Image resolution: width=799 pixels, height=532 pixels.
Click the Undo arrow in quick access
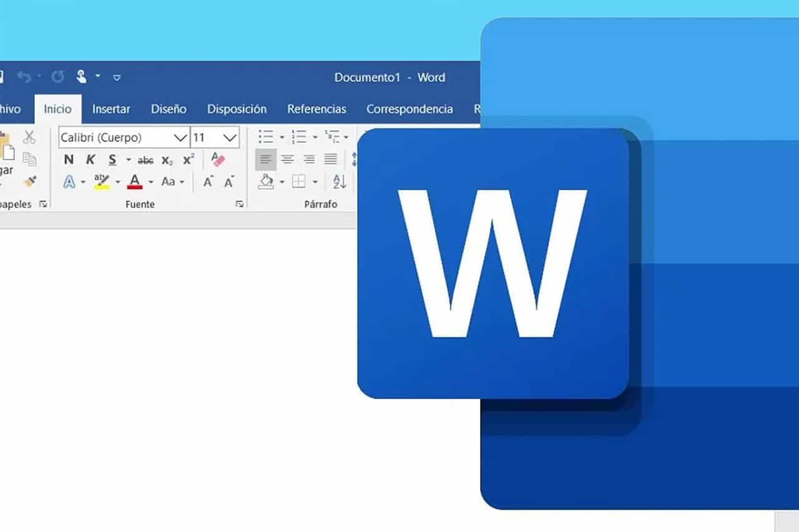tap(24, 77)
